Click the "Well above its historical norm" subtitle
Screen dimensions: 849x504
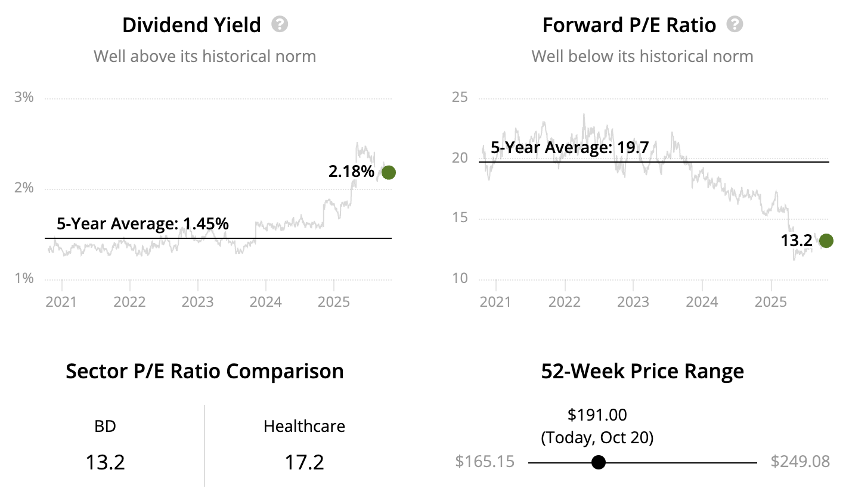204,57
